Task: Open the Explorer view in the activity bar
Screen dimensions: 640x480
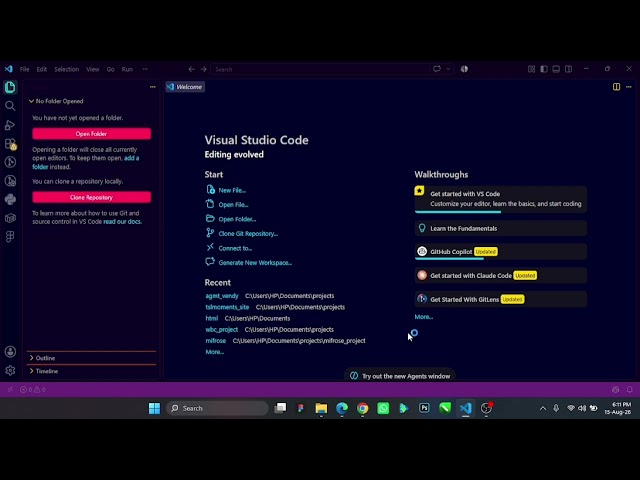Action: click(10, 87)
